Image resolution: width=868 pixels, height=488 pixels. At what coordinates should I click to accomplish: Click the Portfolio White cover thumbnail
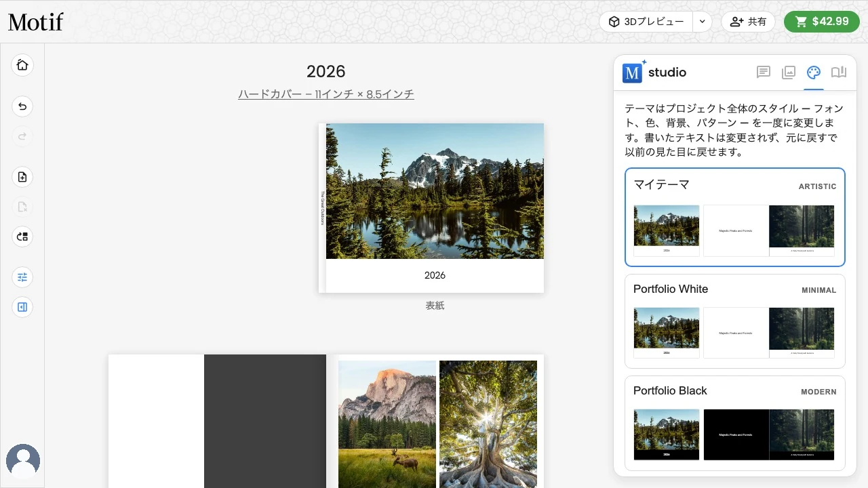tap(667, 333)
